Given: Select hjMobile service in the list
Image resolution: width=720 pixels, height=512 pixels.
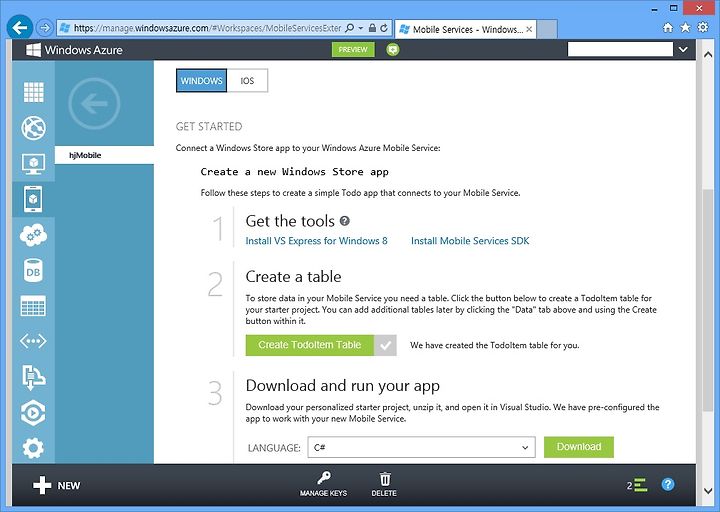Looking at the screenshot, I should [x=104, y=155].
